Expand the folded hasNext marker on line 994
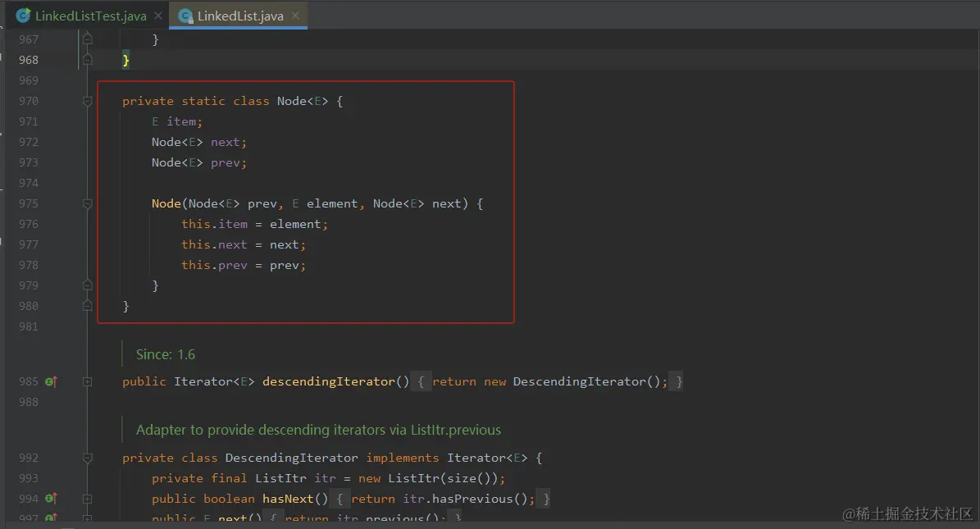Screen dimensions: 980x529 [x=88, y=499]
